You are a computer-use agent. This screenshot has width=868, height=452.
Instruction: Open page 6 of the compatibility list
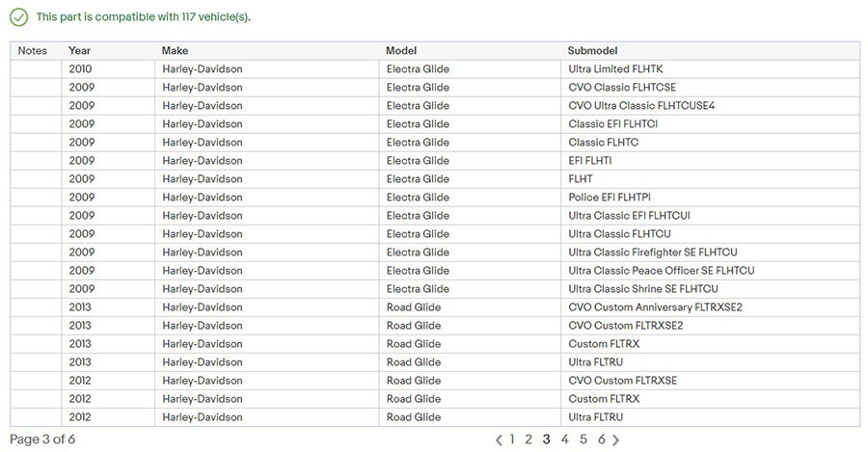click(602, 439)
